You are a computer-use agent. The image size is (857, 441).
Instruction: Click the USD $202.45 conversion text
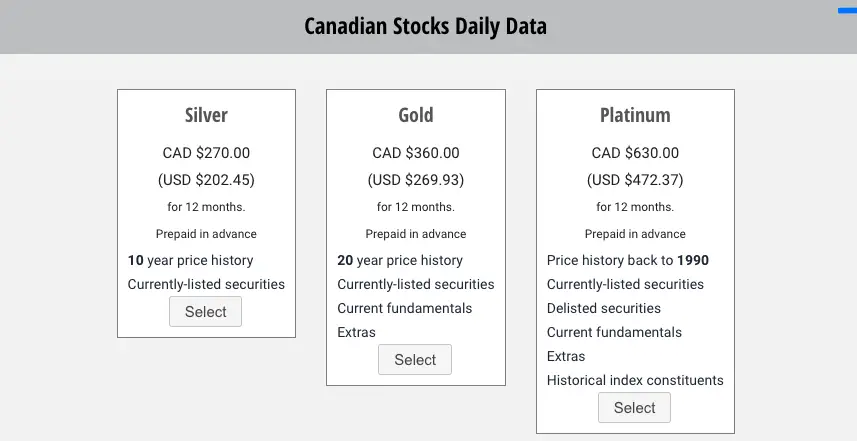coord(206,180)
